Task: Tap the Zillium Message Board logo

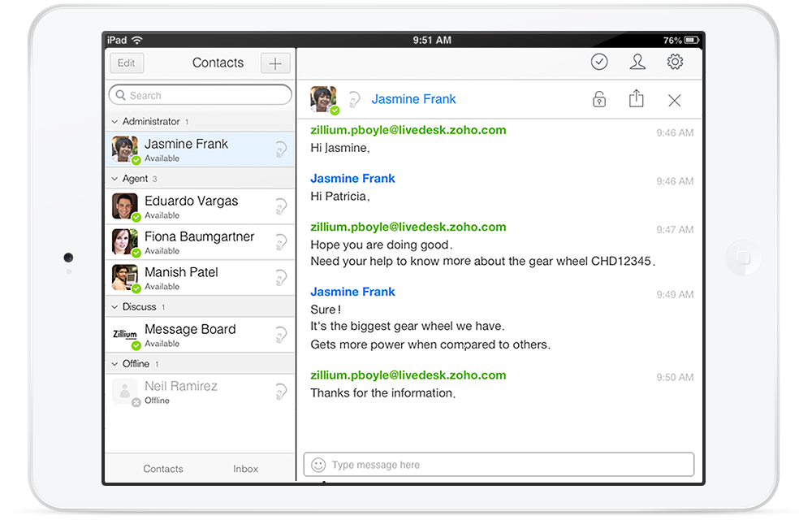Action: pyautogui.click(x=125, y=335)
